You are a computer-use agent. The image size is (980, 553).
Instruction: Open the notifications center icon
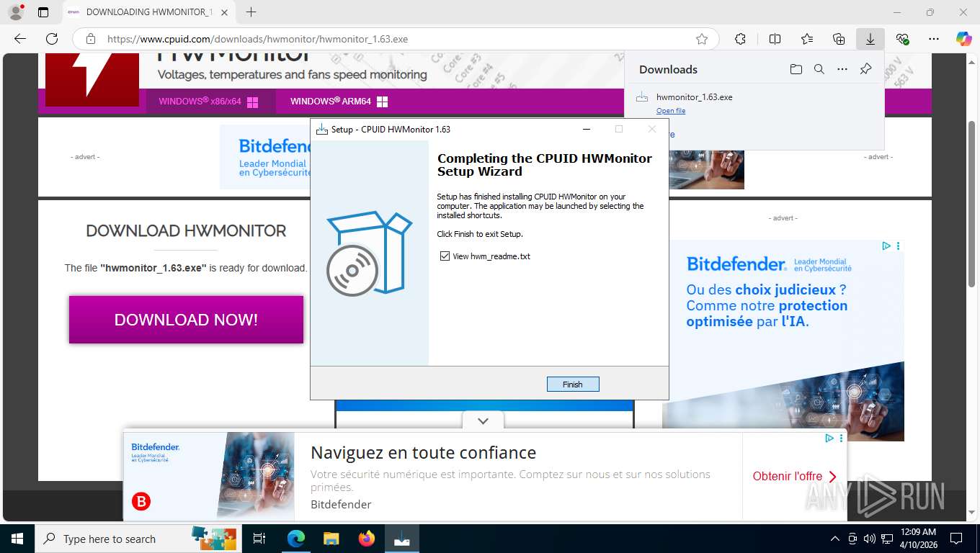coord(956,539)
